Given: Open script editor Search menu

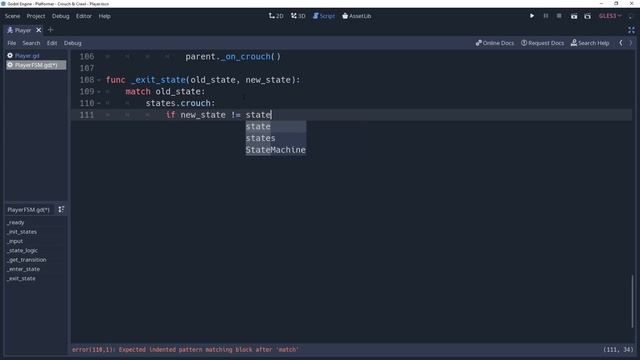Looking at the screenshot, I should [x=31, y=43].
